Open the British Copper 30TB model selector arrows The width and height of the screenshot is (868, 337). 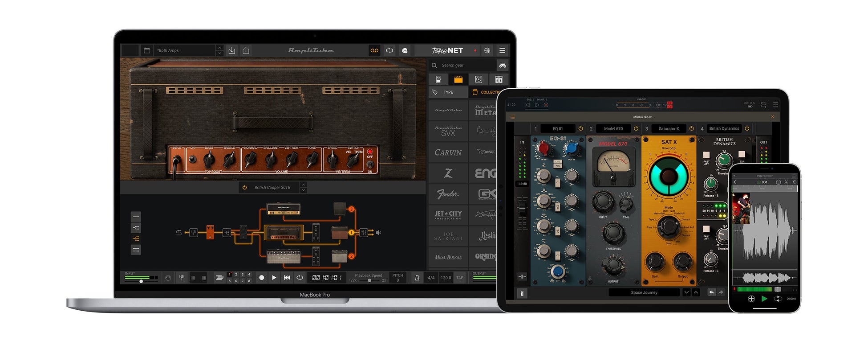click(x=303, y=187)
